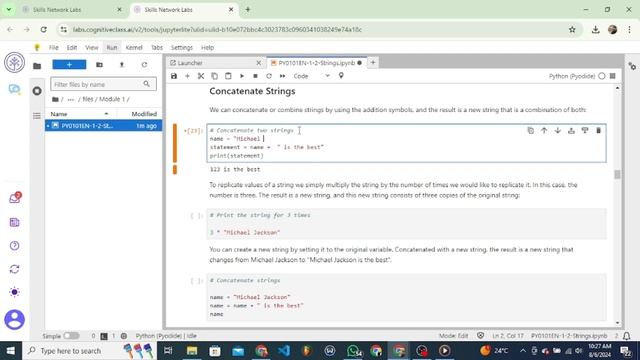Open the user profile avatar in left rail
Viewport: 640px width, 360px height.
(14, 320)
